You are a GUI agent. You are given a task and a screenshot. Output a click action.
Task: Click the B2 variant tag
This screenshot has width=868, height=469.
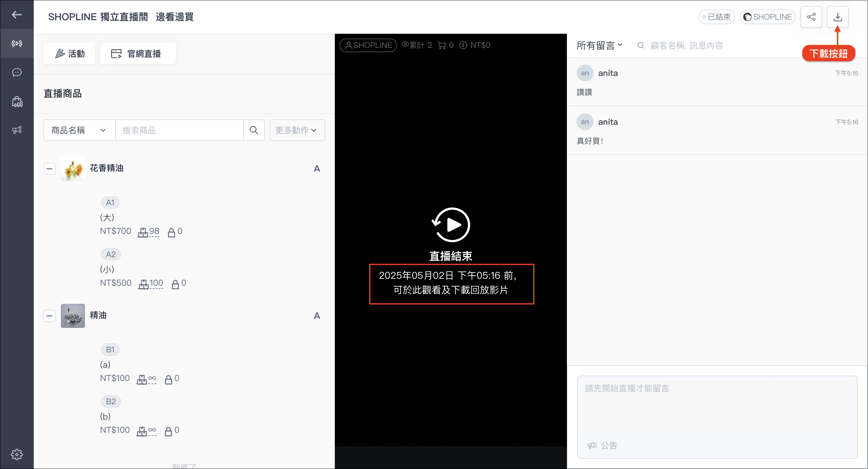111,401
